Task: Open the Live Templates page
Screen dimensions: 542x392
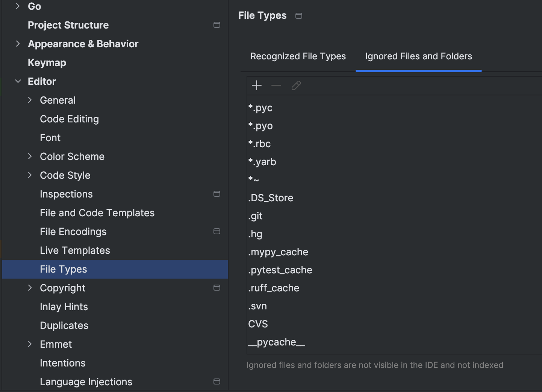Action: pyautogui.click(x=75, y=250)
